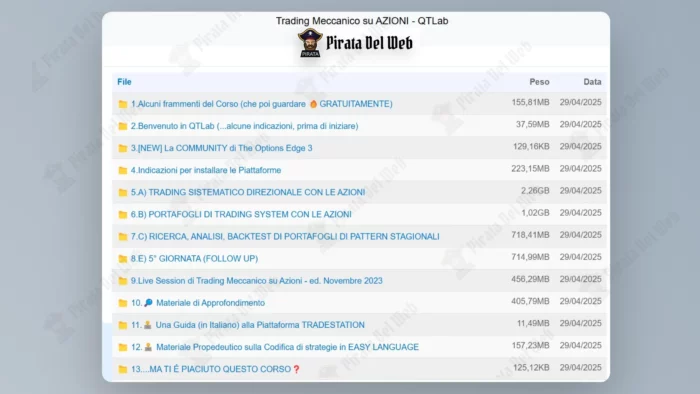Click size value 125,12KB
700x394 pixels.
point(531,367)
